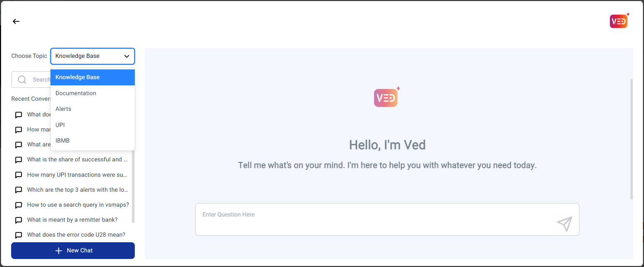Choose Documentation from the topic list

tap(76, 93)
